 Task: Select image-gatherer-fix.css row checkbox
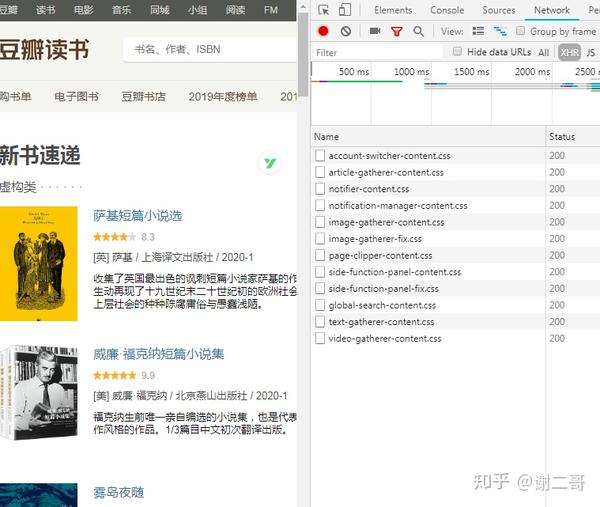(320, 238)
